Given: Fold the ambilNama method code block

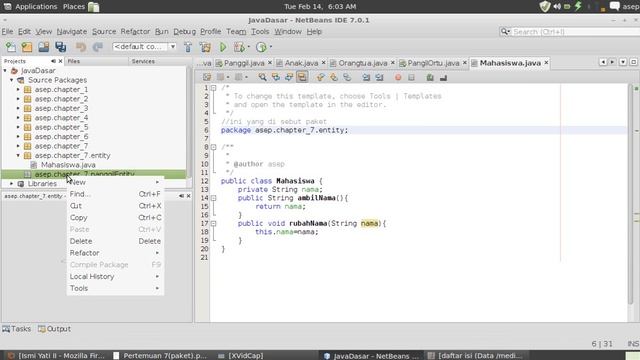Looking at the screenshot, I should (213, 198).
